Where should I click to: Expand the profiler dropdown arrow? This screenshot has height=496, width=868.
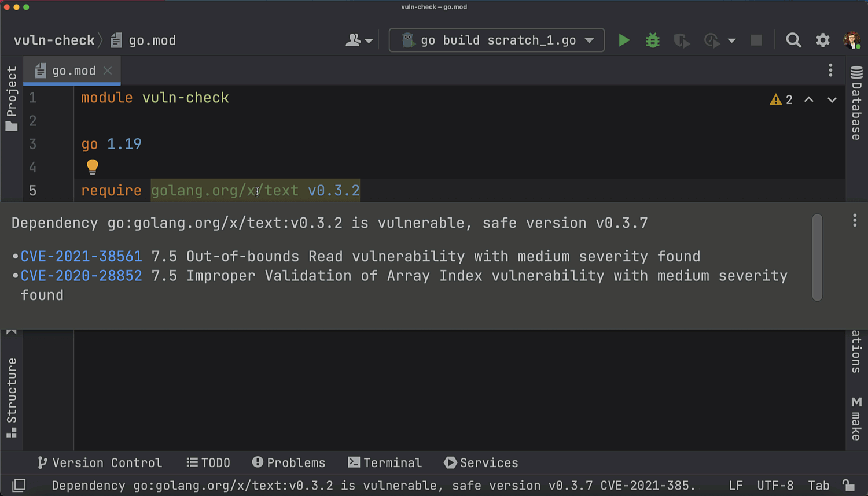point(731,40)
